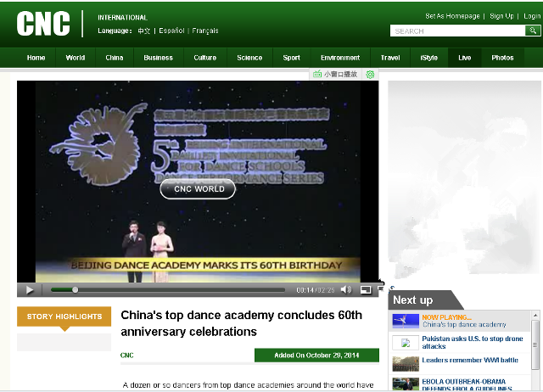Click the 00:14/02:25 time display
This screenshot has width=543, height=392.
(x=316, y=290)
